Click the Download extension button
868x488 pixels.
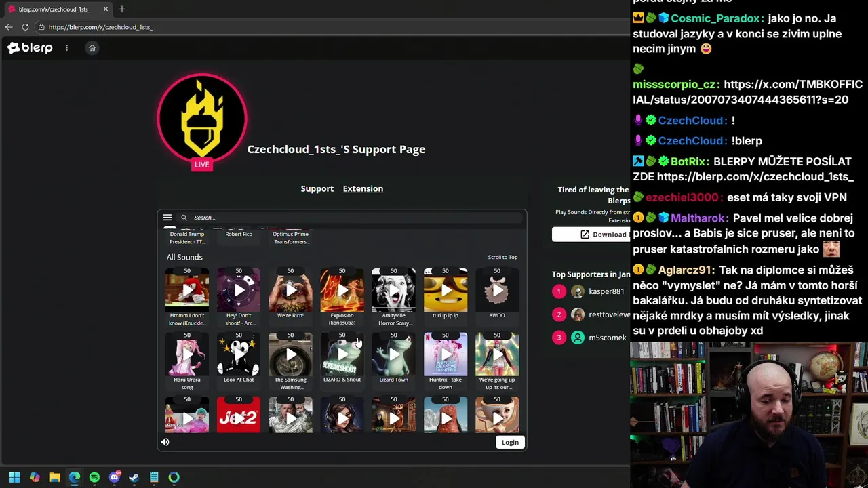tap(591, 235)
